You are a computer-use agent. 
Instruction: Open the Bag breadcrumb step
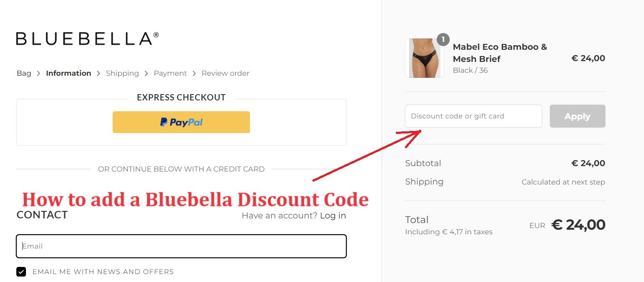23,73
